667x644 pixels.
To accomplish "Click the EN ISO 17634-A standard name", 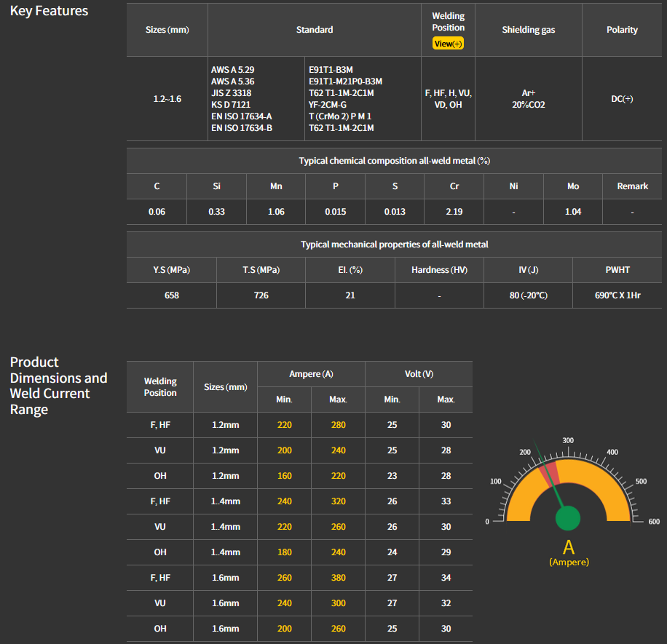I will click(x=242, y=116).
